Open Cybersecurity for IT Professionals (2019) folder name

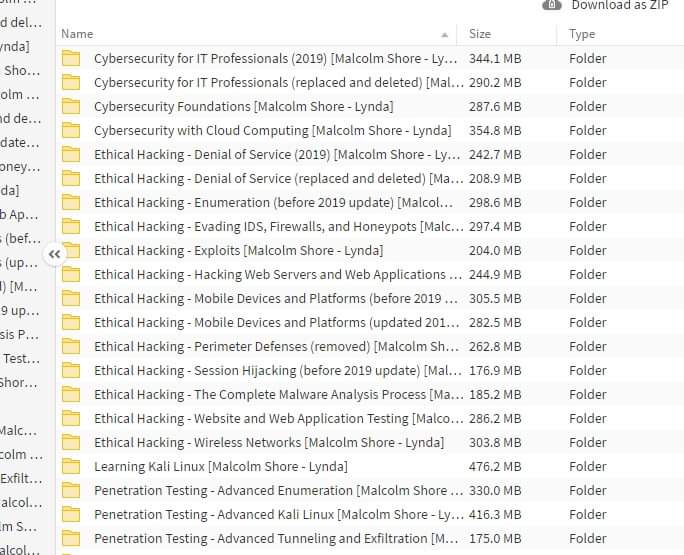point(276,58)
